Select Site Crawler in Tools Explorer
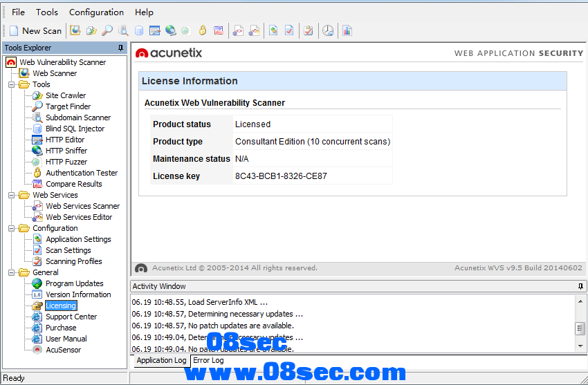The width and height of the screenshot is (588, 385). 66,95
